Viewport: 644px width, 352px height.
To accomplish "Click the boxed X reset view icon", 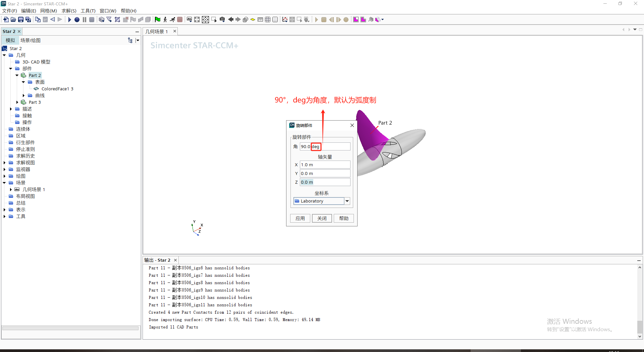I will (205, 19).
